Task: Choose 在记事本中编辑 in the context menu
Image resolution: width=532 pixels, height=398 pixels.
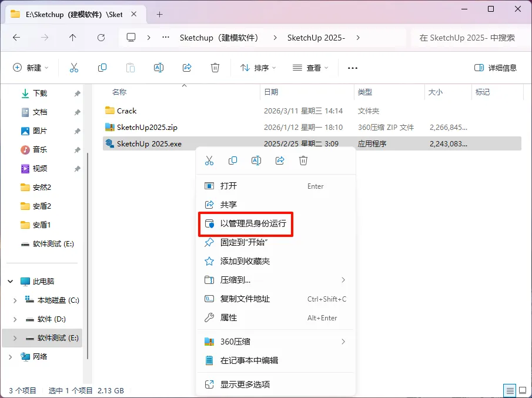Action: 276,360
